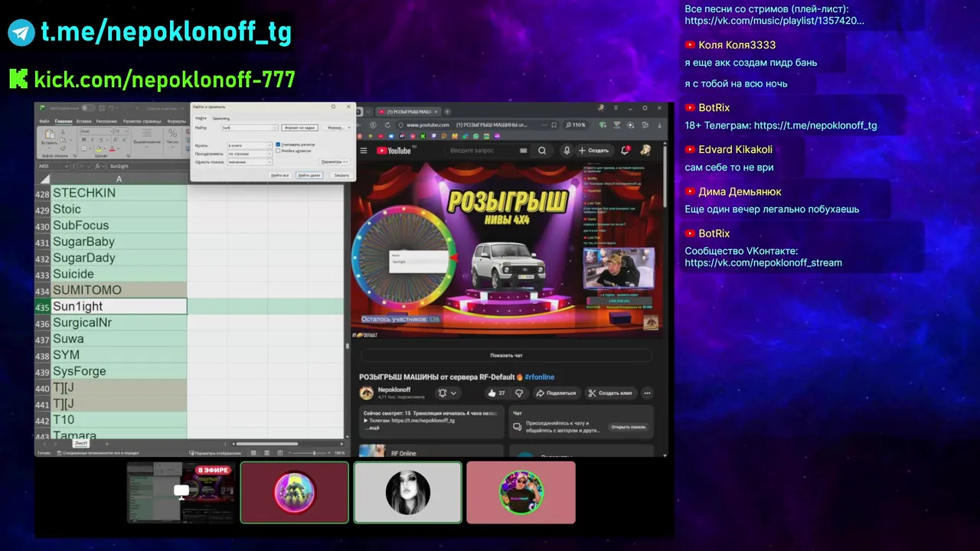This screenshot has width=980, height=551.
Task: Select column A header
Action: [x=119, y=179]
